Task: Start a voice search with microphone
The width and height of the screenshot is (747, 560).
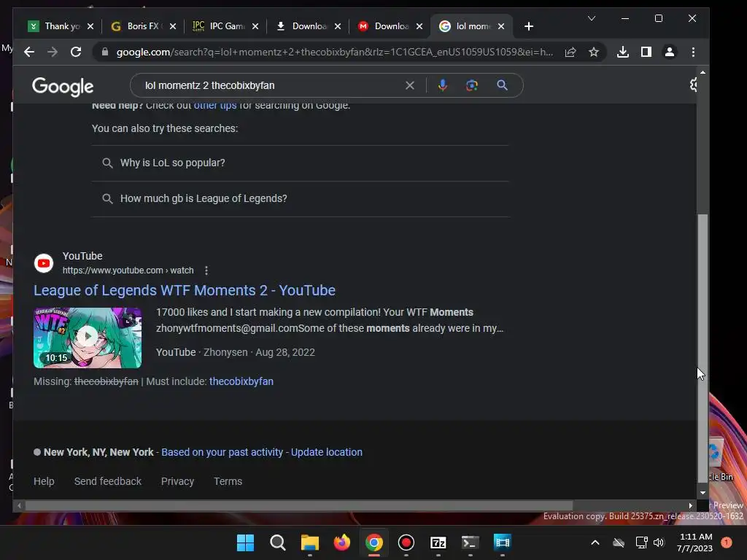Action: 443,85
